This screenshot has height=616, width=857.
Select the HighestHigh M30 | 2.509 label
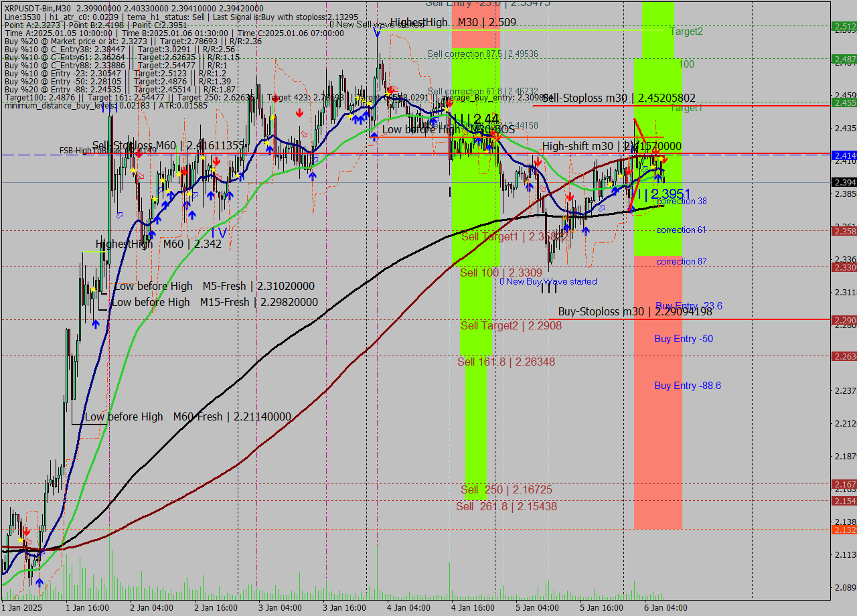[453, 23]
